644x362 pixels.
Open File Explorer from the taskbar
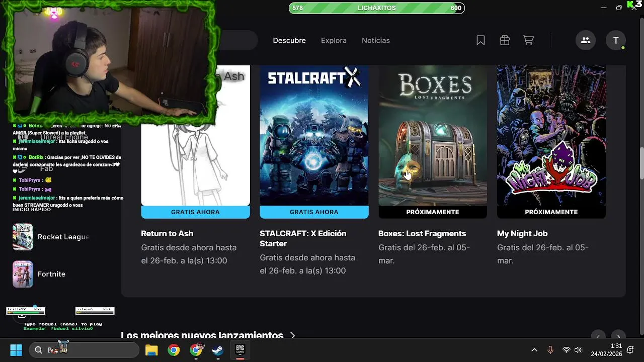click(x=151, y=350)
